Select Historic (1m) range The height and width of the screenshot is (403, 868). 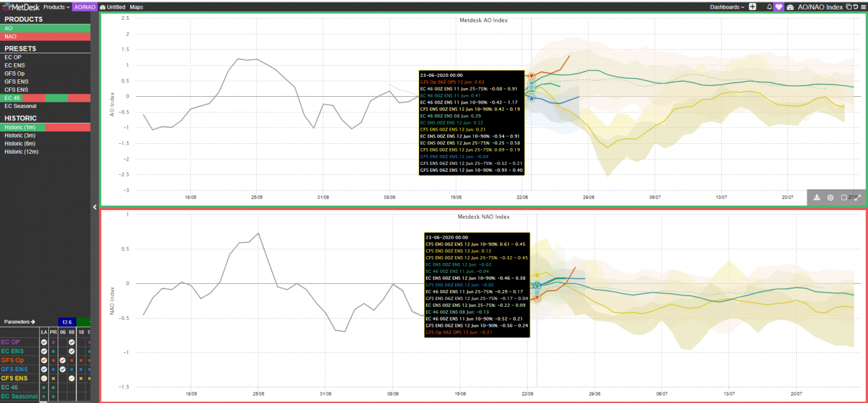point(46,127)
